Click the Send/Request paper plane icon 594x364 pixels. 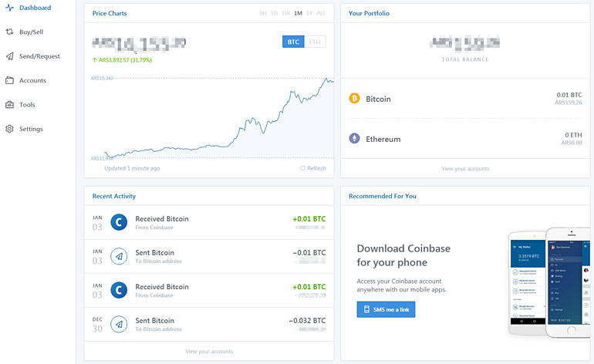click(9, 56)
